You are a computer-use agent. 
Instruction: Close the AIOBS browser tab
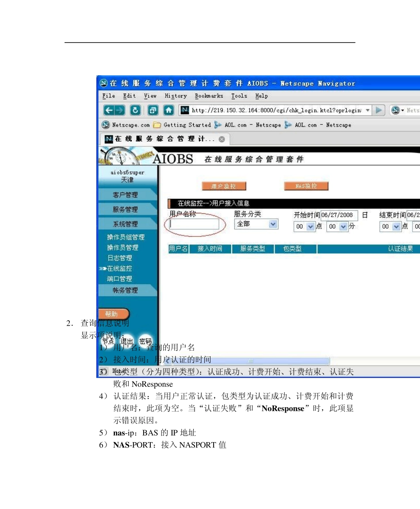point(222,139)
